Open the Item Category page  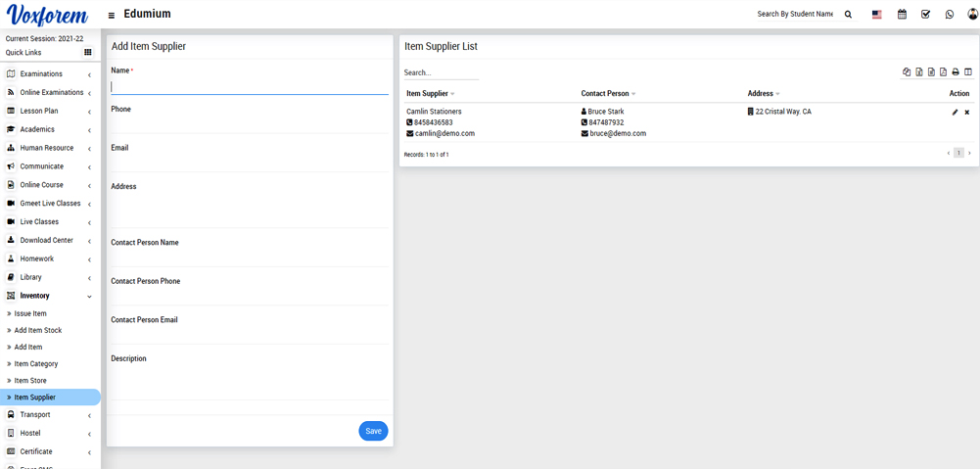tap(36, 364)
